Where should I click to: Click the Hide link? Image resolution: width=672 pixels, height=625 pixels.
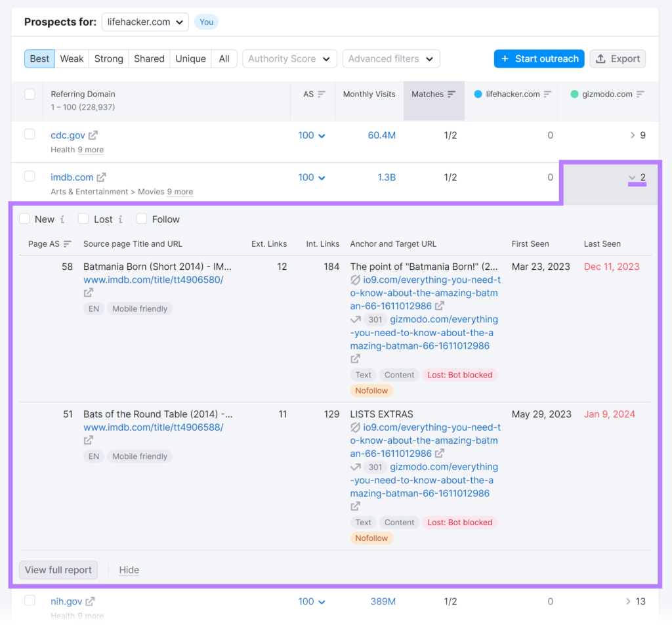click(x=129, y=570)
